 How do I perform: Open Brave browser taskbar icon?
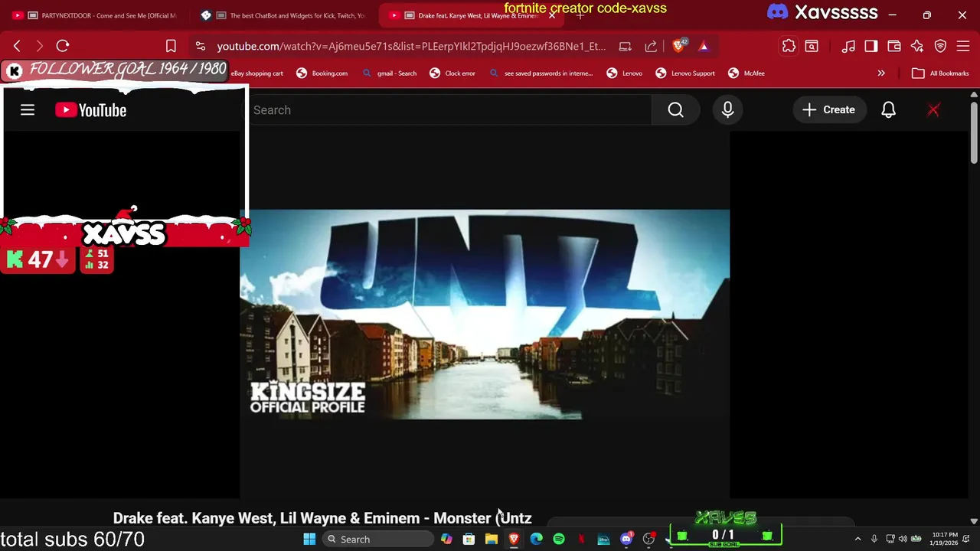(514, 539)
